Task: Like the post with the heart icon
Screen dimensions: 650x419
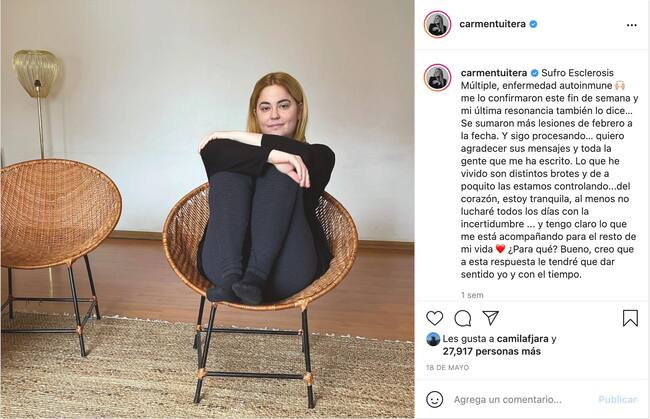Action: tap(434, 318)
